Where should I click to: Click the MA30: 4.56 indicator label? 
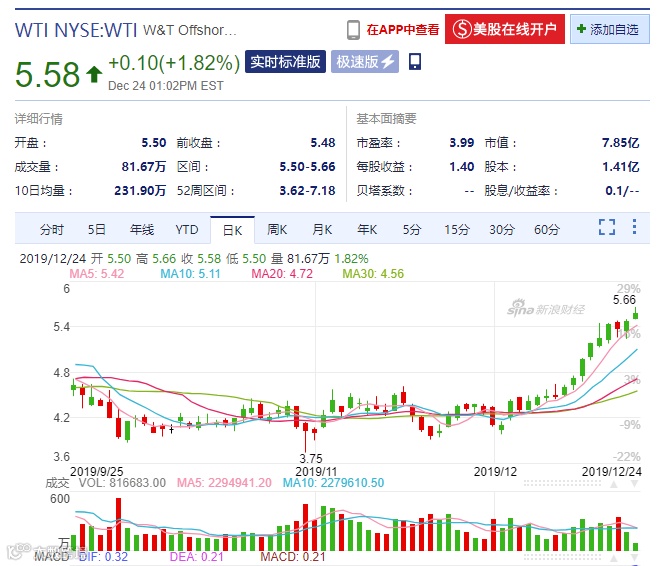(x=373, y=274)
